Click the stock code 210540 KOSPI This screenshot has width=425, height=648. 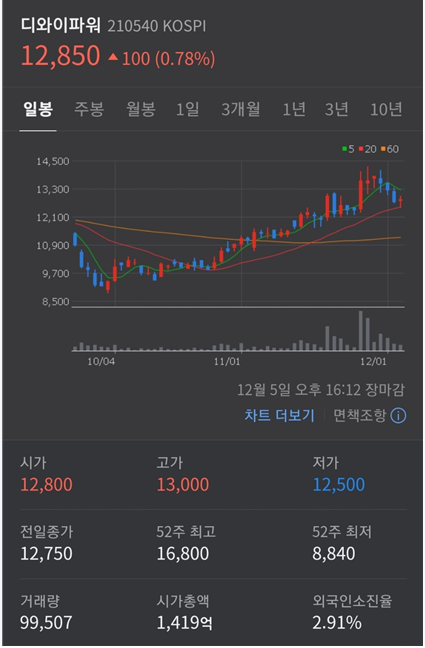(x=157, y=26)
